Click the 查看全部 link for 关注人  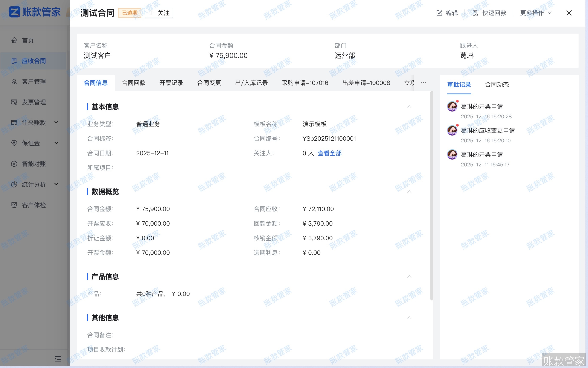[329, 153]
